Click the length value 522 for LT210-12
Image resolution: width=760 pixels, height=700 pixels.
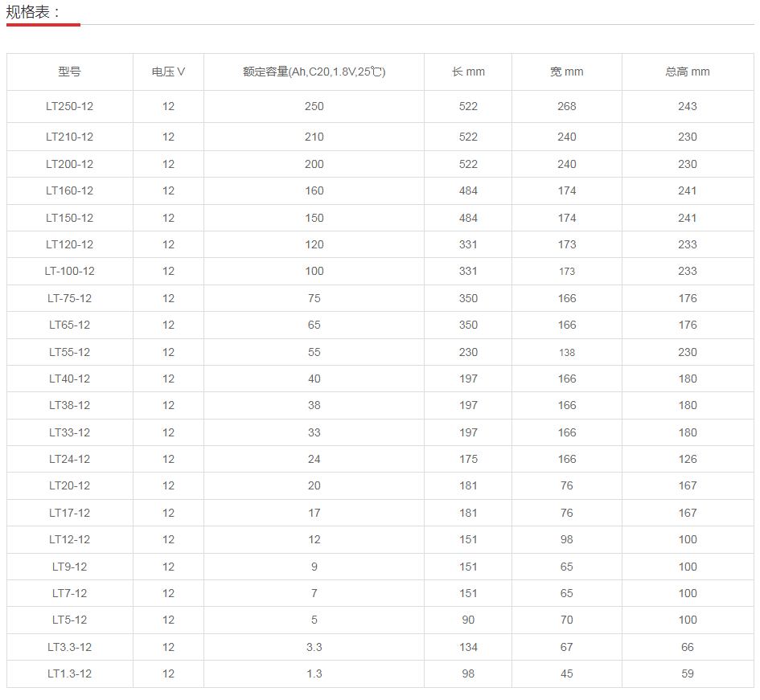coord(468,137)
